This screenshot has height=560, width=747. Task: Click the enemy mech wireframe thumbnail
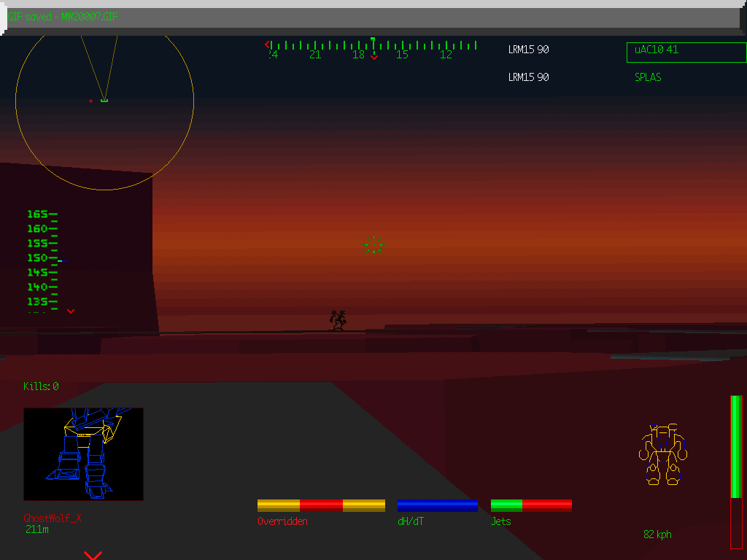pos(84,454)
